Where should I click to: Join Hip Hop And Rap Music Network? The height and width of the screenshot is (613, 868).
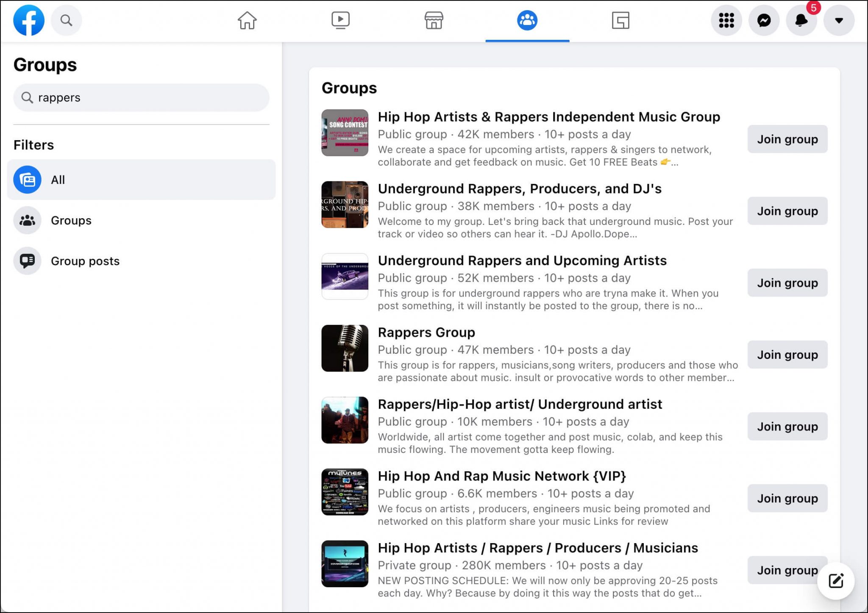point(787,499)
